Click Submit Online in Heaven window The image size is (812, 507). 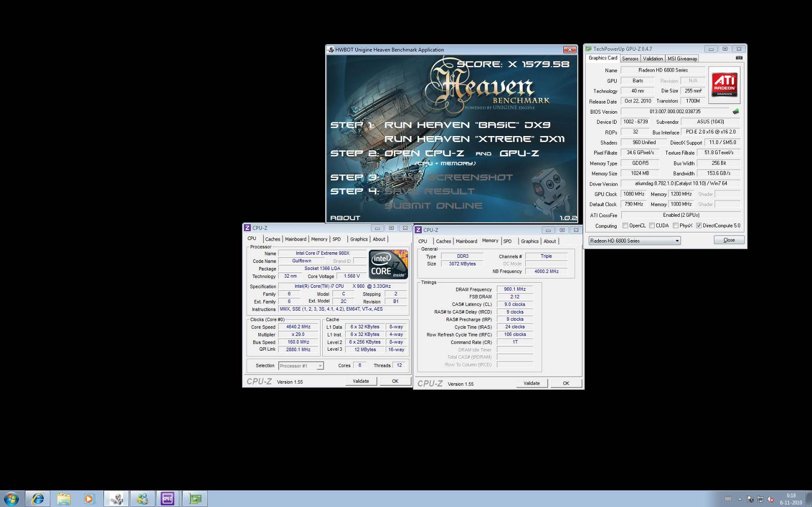click(x=433, y=206)
